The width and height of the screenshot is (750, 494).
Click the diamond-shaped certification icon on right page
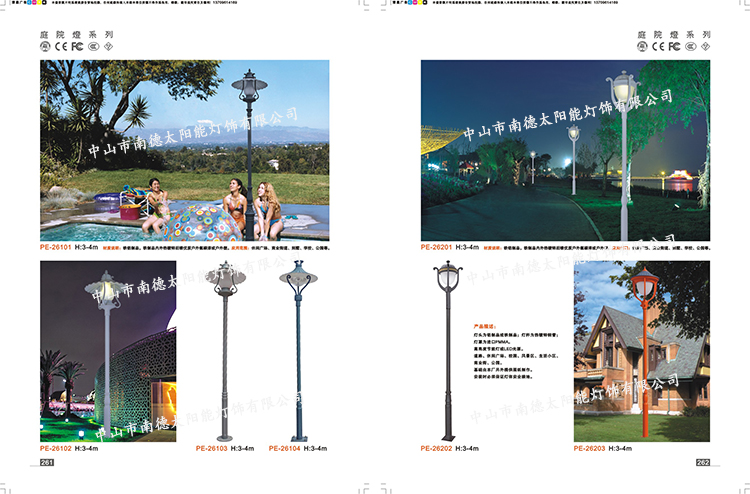(x=704, y=46)
